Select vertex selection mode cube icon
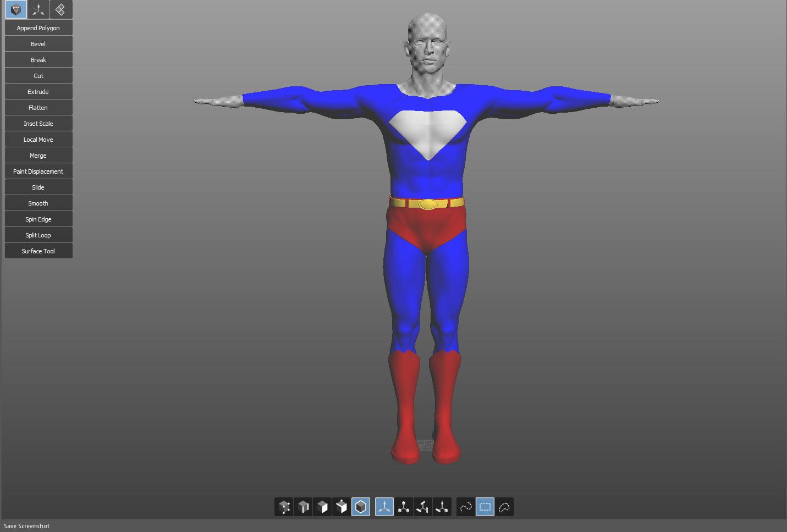Viewport: 787px width, 532px height. click(284, 507)
